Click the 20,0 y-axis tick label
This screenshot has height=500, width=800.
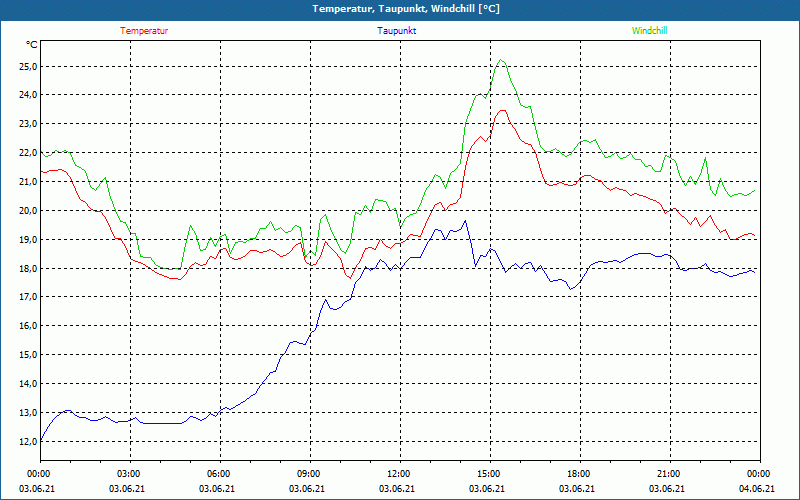pos(28,211)
